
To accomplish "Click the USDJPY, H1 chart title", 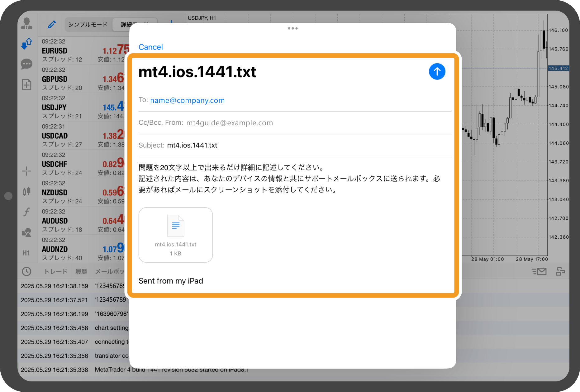I will pos(202,18).
